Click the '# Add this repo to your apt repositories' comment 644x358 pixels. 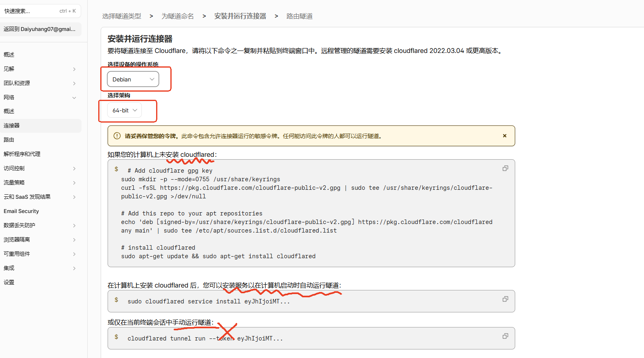pyautogui.click(x=192, y=213)
